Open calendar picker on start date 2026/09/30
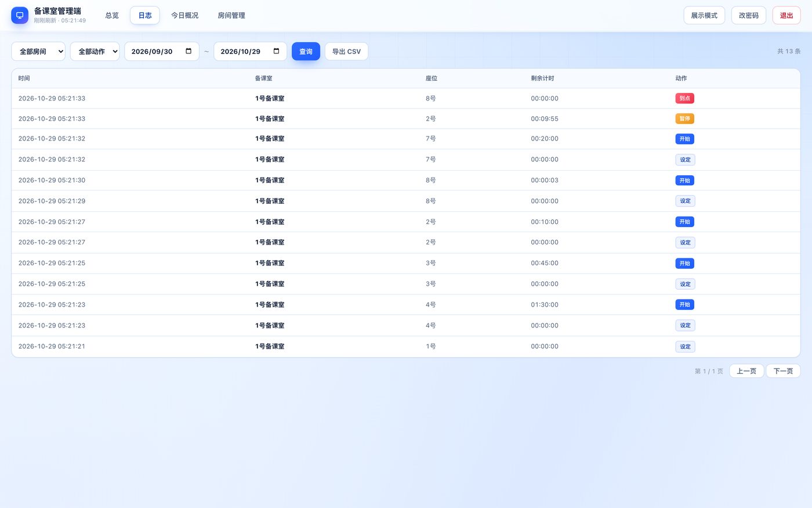Screen dimensions: 812x508 (188, 51)
